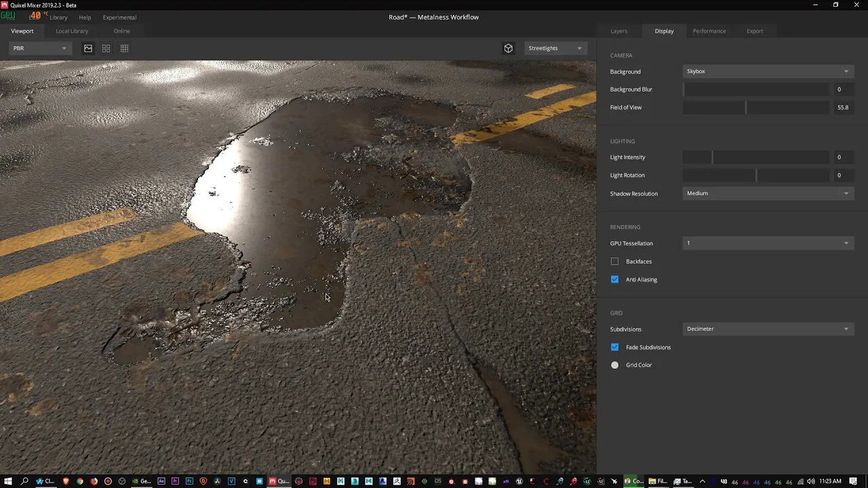Viewport: 868px width, 488px height.
Task: Select the Display tab
Action: pyautogui.click(x=664, y=30)
